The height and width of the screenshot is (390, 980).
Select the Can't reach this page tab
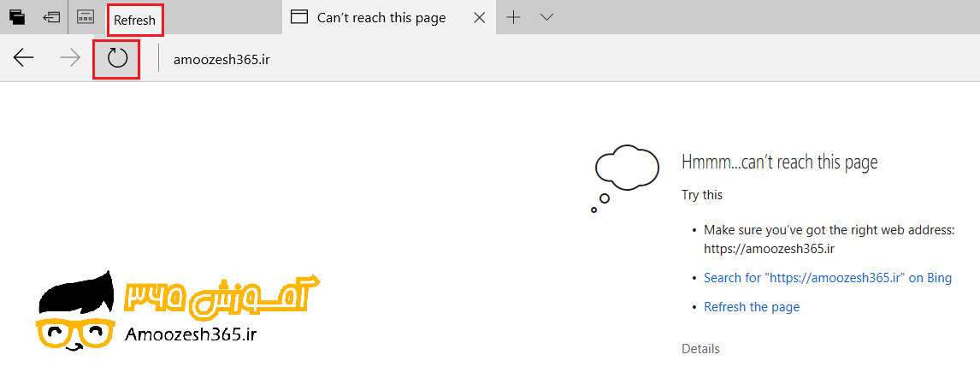point(389,17)
